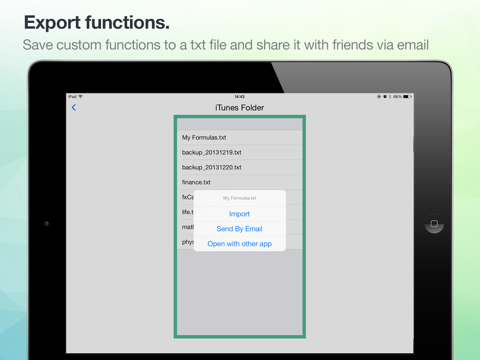480x360 pixels.
Task: Tap the battery indicator in status bar
Action: coord(407,97)
